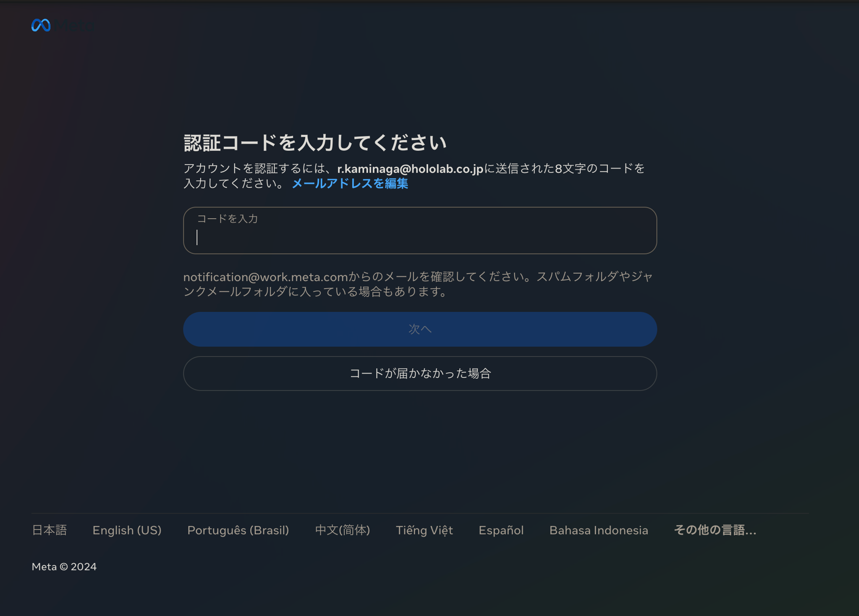Click the 認証コードを入力してください heading
This screenshot has height=616, width=859.
pos(315,143)
